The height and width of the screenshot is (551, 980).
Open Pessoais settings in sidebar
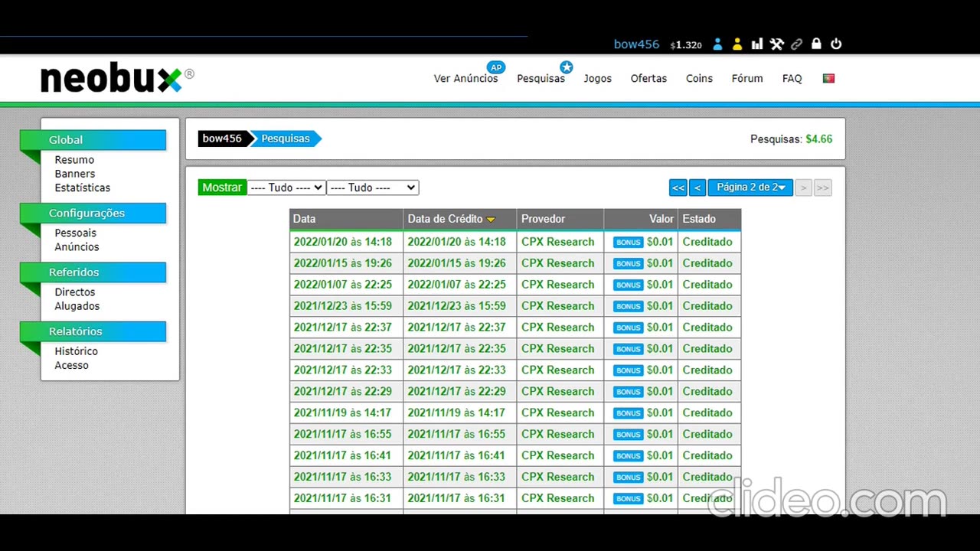click(x=76, y=233)
